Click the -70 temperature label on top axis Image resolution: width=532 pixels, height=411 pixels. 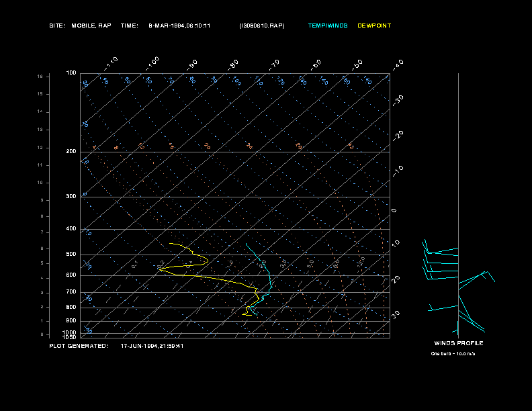coord(274,64)
